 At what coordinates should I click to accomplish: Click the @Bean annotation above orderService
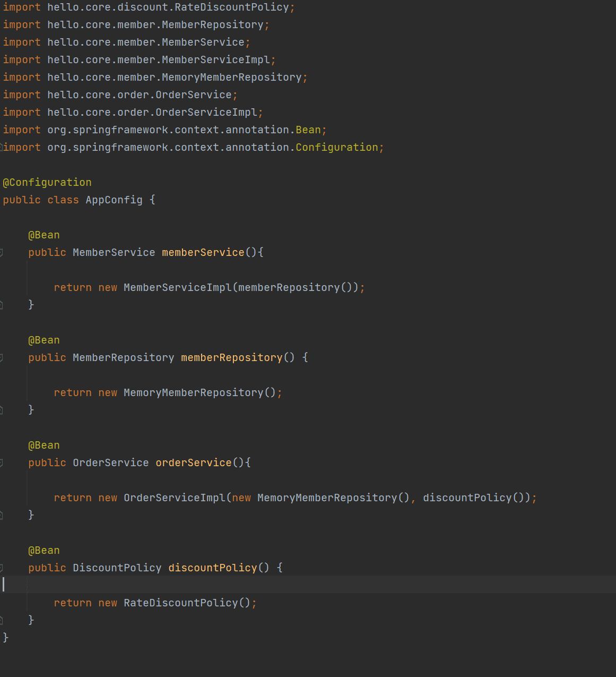(44, 445)
